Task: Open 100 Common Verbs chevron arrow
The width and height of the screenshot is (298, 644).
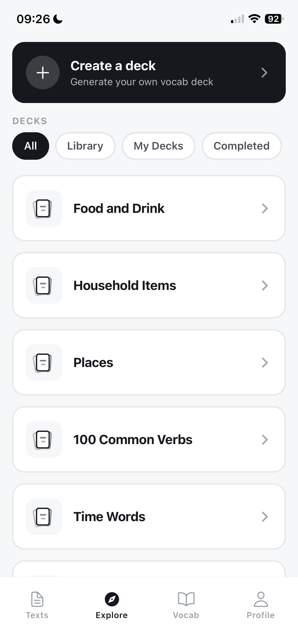Action: click(x=265, y=440)
